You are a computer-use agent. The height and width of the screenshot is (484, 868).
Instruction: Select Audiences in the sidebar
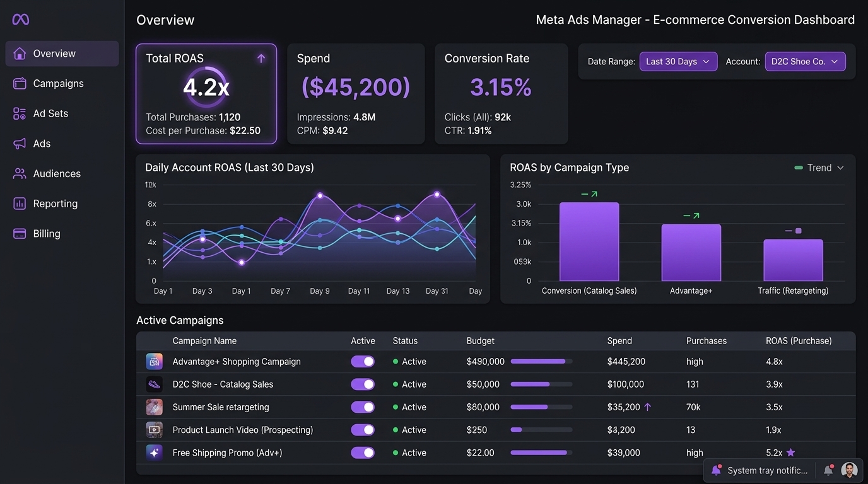point(62,173)
